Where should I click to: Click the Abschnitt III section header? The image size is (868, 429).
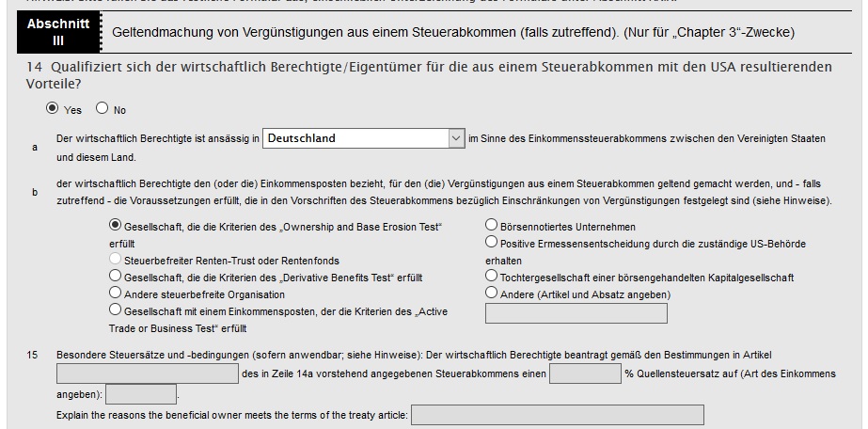click(58, 32)
